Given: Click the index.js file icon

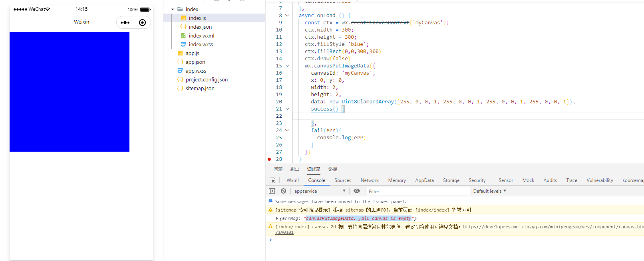Looking at the screenshot, I should click(x=183, y=18).
